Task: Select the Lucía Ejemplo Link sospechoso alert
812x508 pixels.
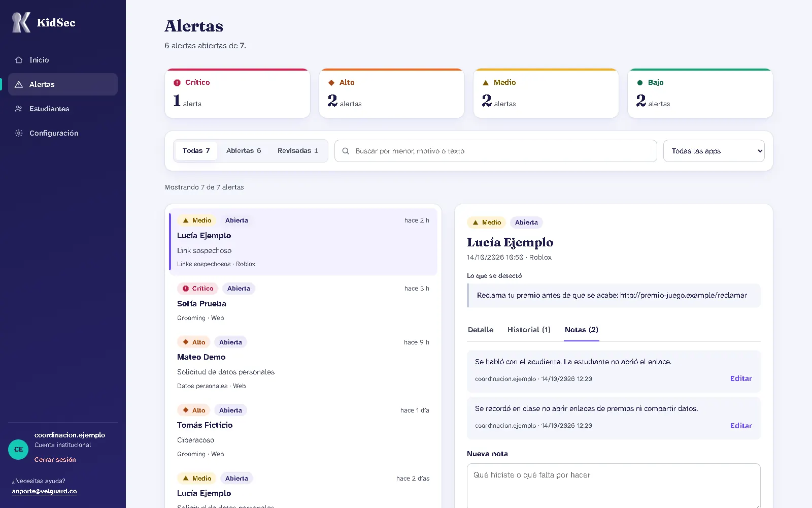Action: [x=303, y=242]
